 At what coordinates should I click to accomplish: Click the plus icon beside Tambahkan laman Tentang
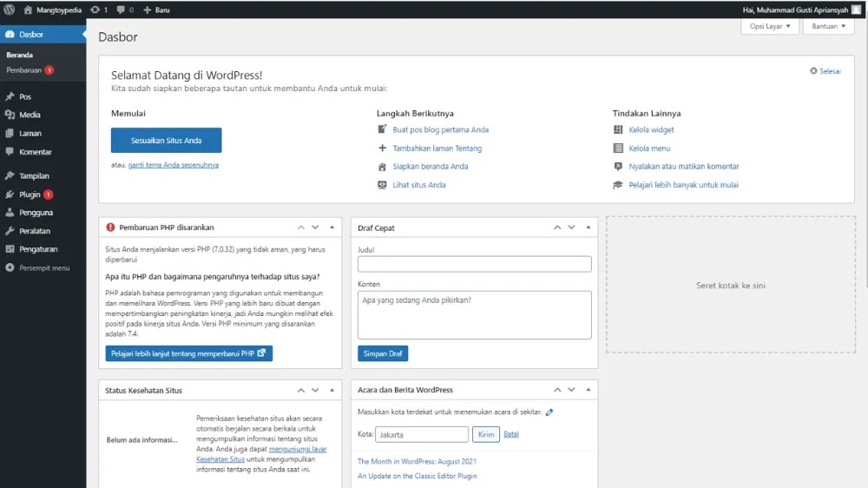click(x=382, y=148)
